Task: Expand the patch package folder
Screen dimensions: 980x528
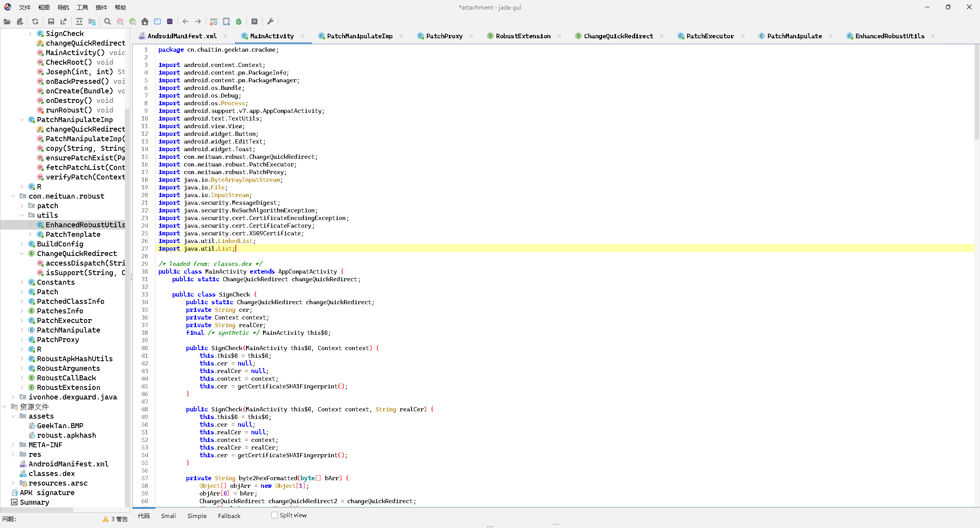Action: (x=22, y=206)
